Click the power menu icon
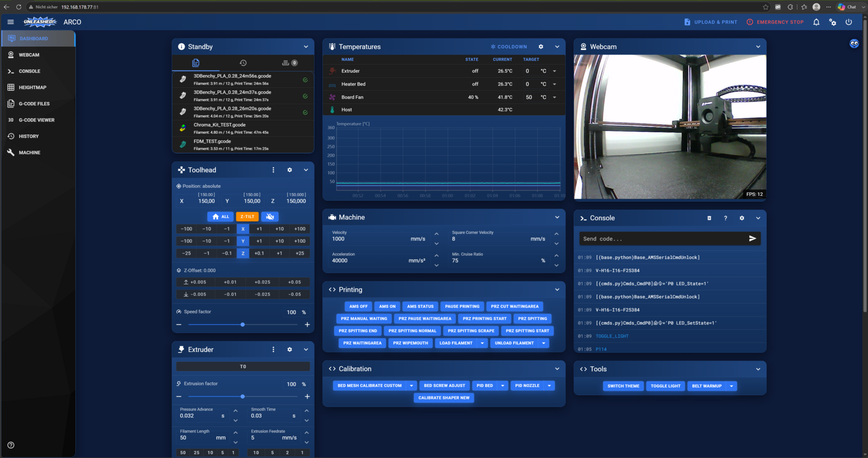Screen dimensions: 868x458 pyautogui.click(x=849, y=22)
